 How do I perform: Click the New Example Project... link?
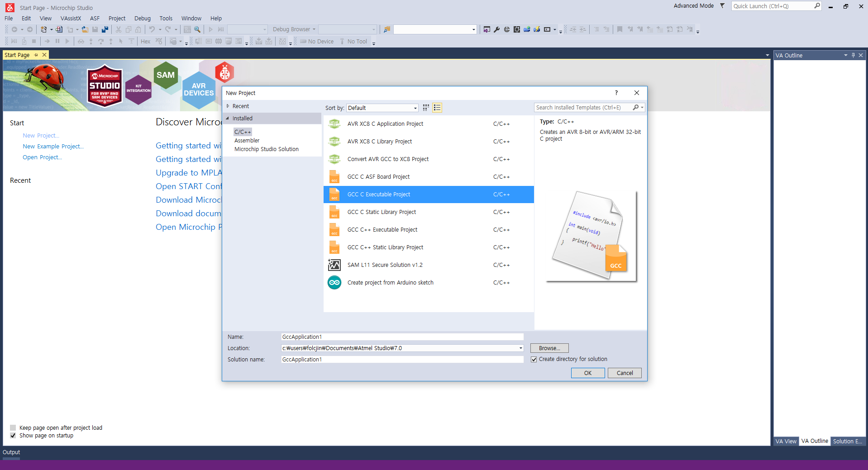[53, 147]
